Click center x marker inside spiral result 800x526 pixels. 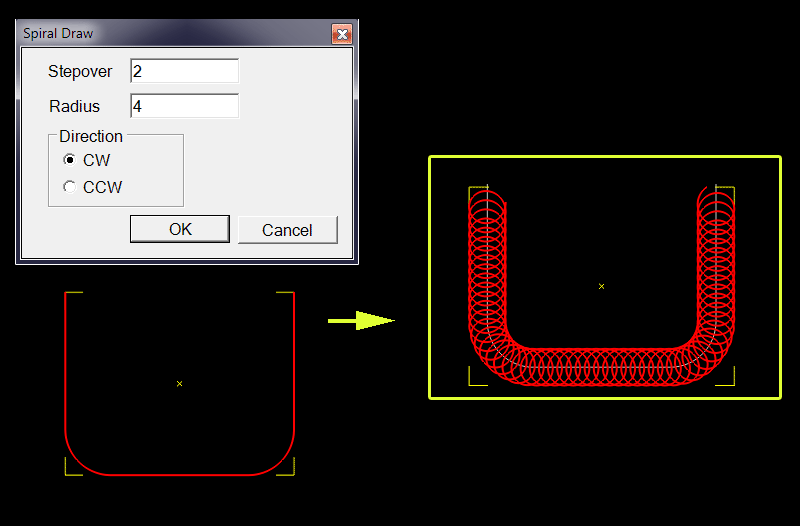click(x=601, y=286)
